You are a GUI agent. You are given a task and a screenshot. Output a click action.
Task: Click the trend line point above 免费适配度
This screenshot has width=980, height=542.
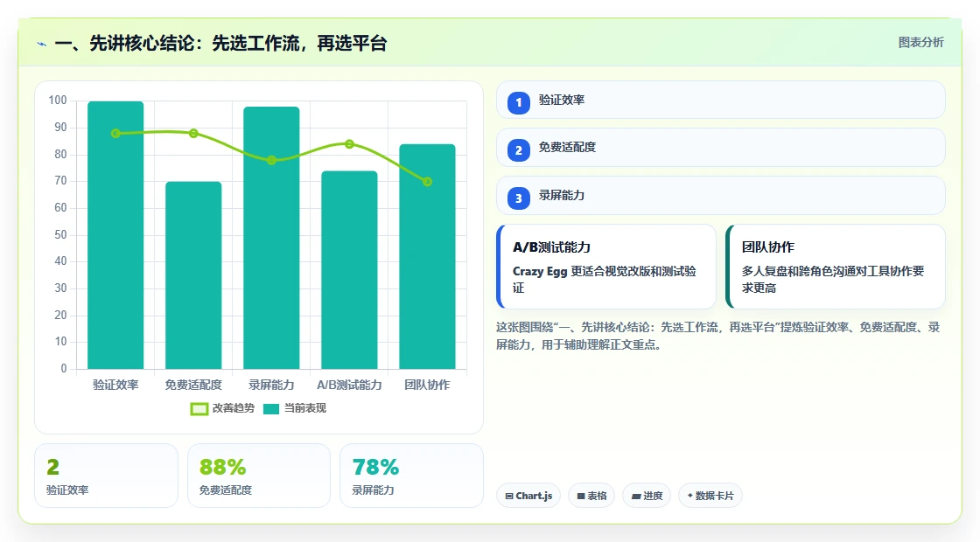point(193,133)
